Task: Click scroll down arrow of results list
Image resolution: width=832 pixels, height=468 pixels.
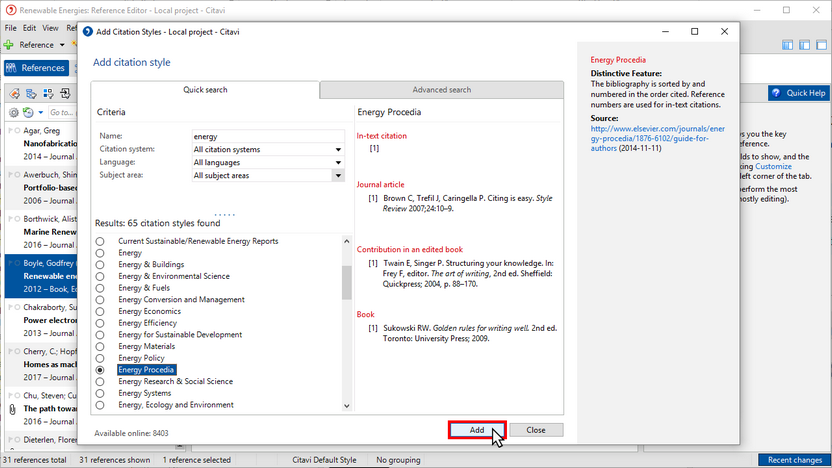Action: 346,406
